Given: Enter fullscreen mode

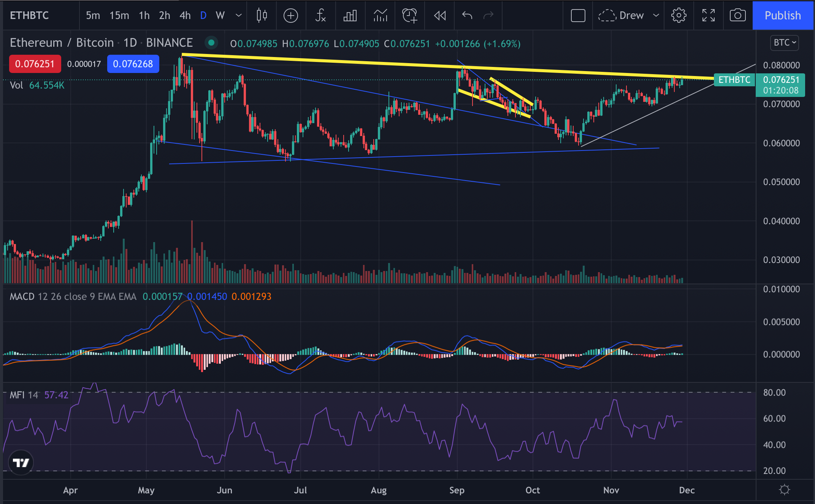Looking at the screenshot, I should pyautogui.click(x=708, y=16).
